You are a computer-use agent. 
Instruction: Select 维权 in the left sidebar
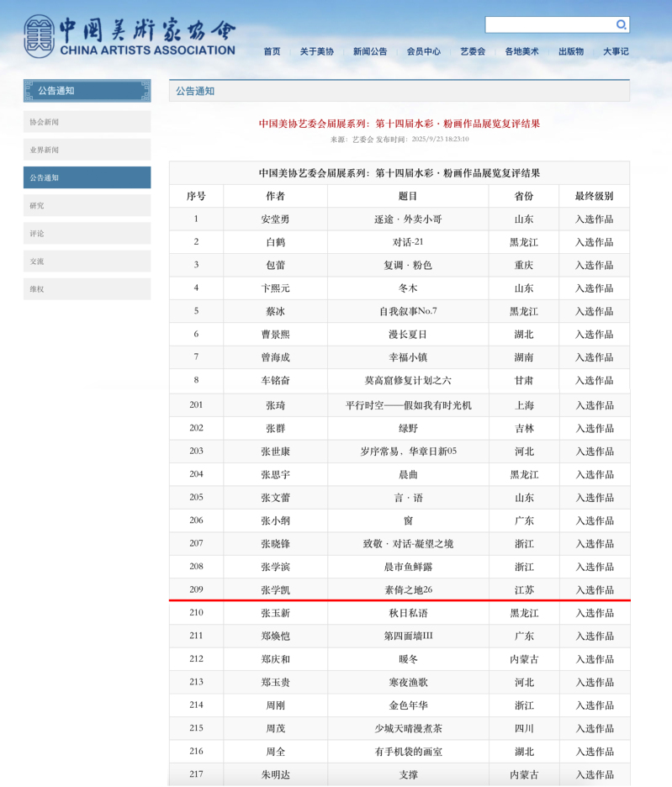[87, 288]
